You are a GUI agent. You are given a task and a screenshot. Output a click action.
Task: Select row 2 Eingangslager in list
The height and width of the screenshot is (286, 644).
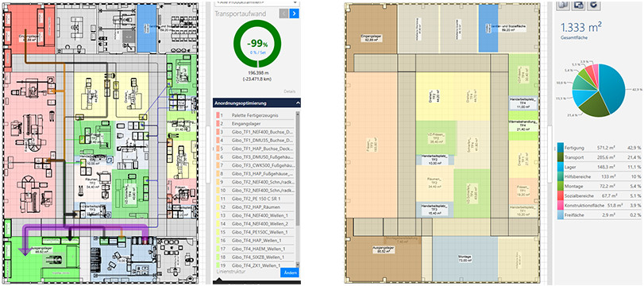pos(255,124)
